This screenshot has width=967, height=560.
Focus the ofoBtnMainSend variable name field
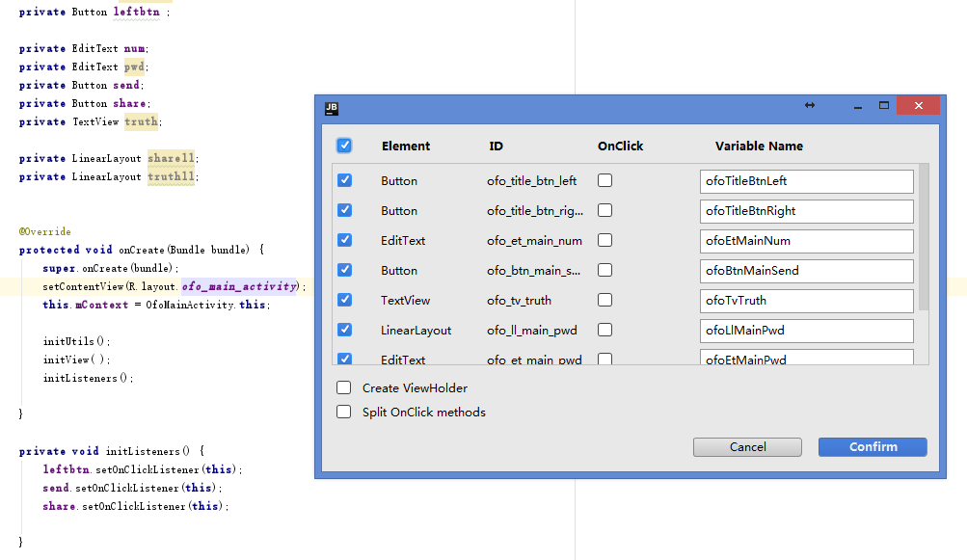(806, 271)
